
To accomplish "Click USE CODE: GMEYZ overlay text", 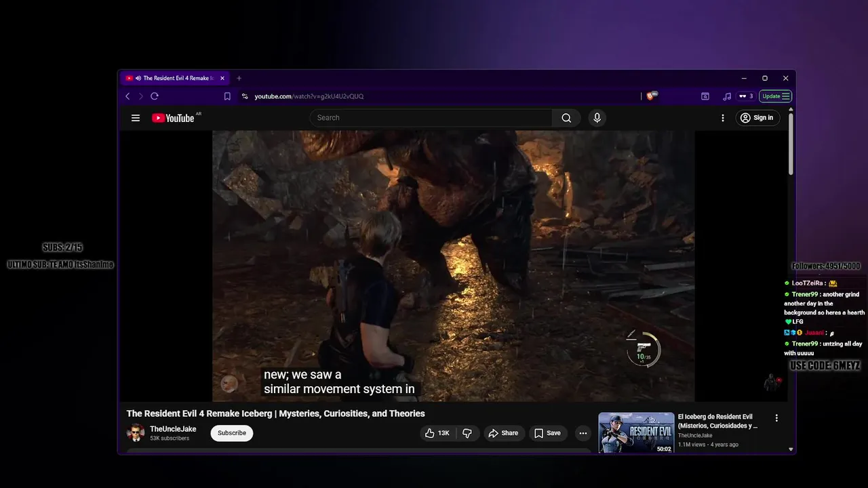I will pyautogui.click(x=825, y=366).
